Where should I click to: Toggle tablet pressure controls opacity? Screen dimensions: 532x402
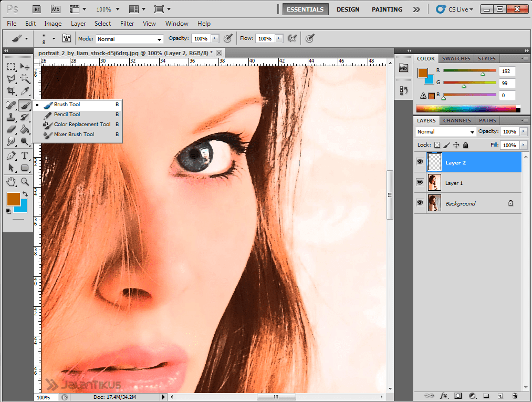pyautogui.click(x=228, y=38)
